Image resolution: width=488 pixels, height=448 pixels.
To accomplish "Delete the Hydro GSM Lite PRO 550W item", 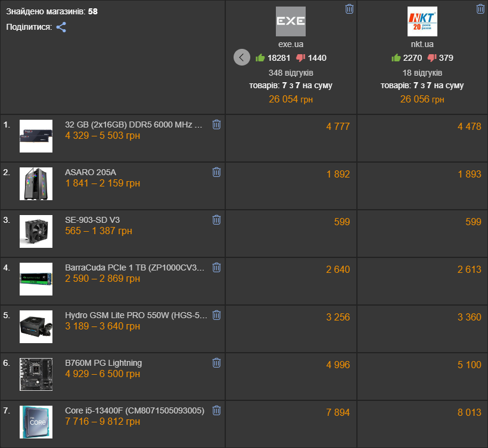I will pos(216,315).
